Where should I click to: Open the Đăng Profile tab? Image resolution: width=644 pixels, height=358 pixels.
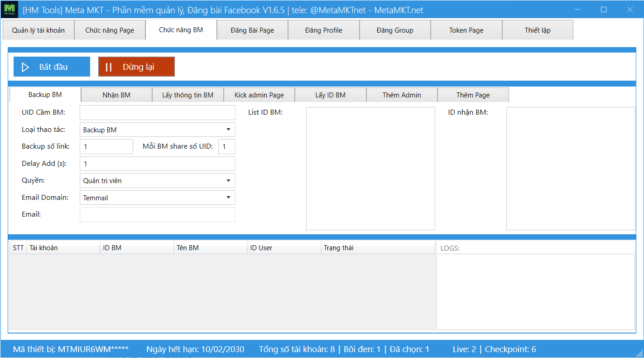pyautogui.click(x=324, y=30)
